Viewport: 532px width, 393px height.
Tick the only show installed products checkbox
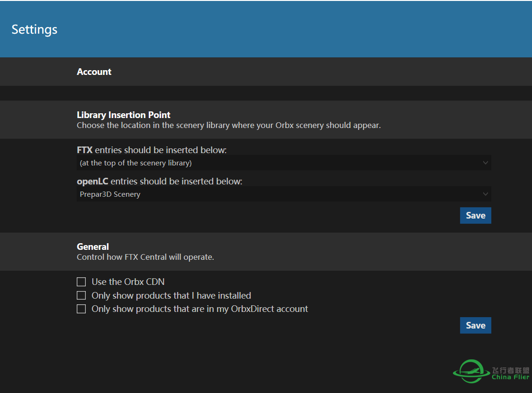[81, 295]
